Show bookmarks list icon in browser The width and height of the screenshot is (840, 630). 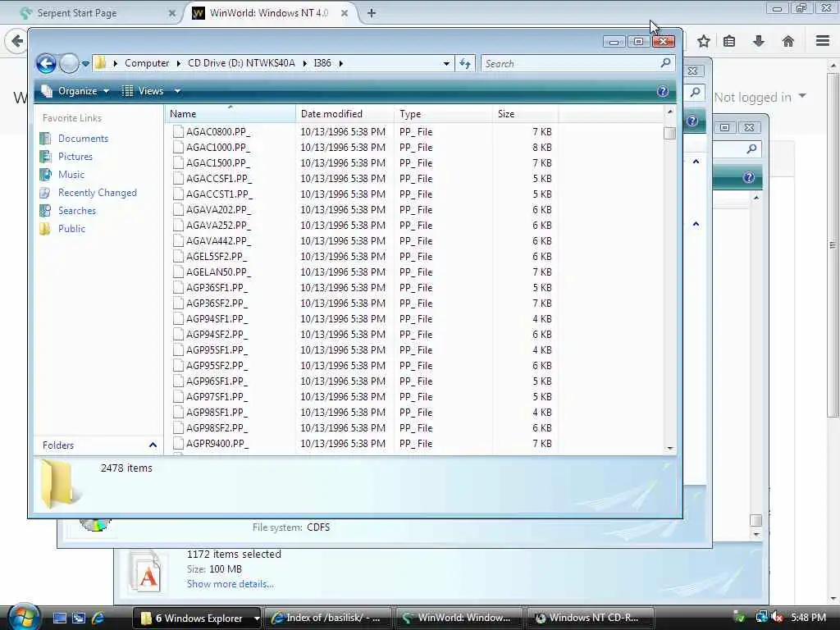[729, 41]
